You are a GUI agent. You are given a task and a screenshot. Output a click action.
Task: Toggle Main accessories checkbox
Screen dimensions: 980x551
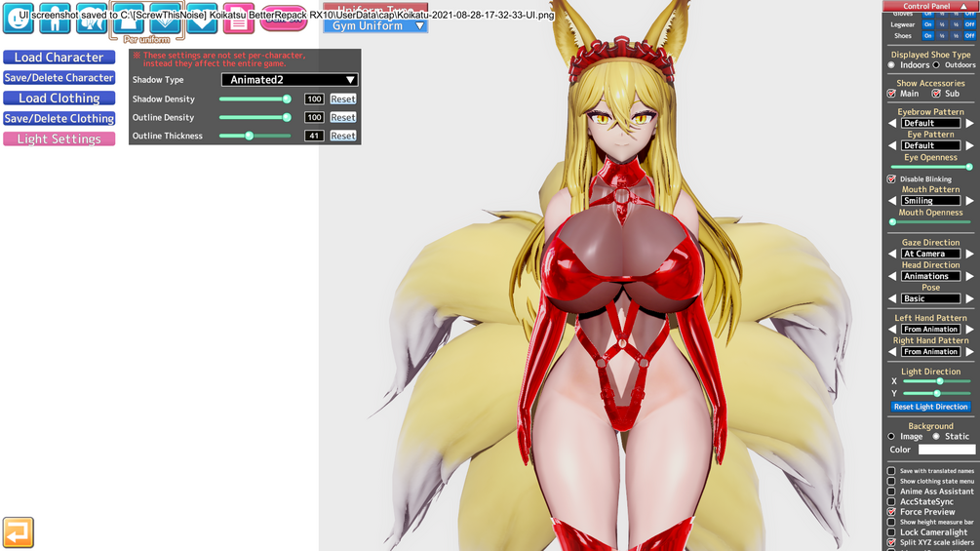[x=891, y=94]
